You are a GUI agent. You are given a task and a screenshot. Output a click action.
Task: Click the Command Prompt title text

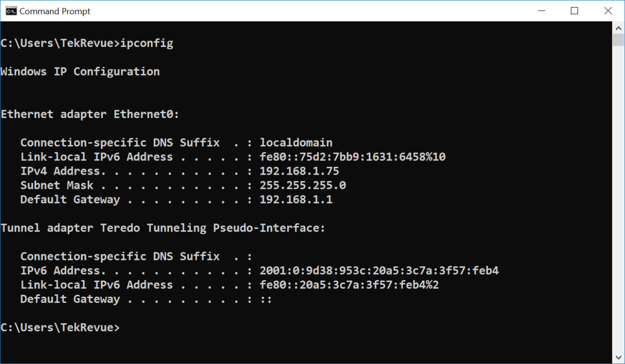click(54, 11)
